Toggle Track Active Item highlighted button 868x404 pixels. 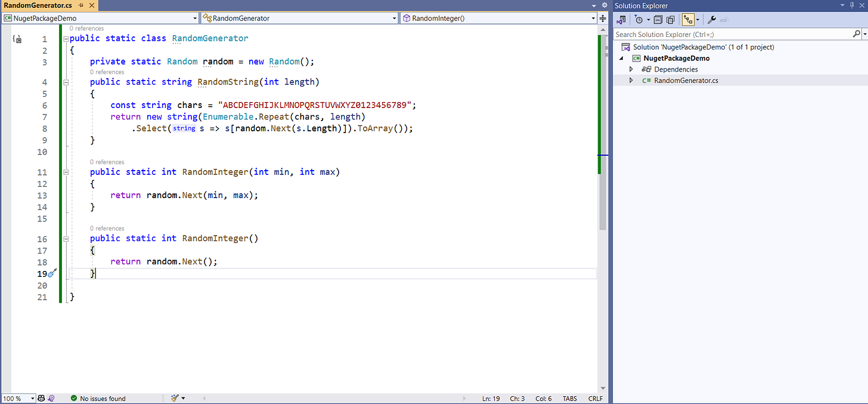tap(688, 20)
